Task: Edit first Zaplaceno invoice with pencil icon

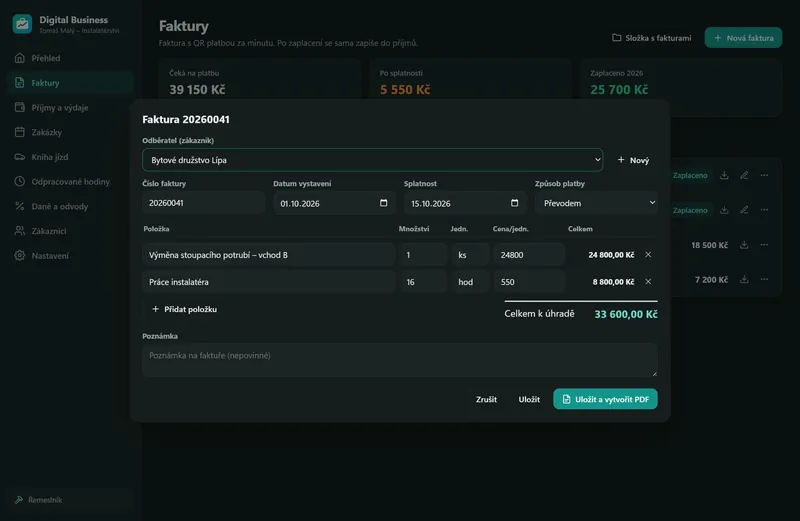Action: pyautogui.click(x=744, y=175)
